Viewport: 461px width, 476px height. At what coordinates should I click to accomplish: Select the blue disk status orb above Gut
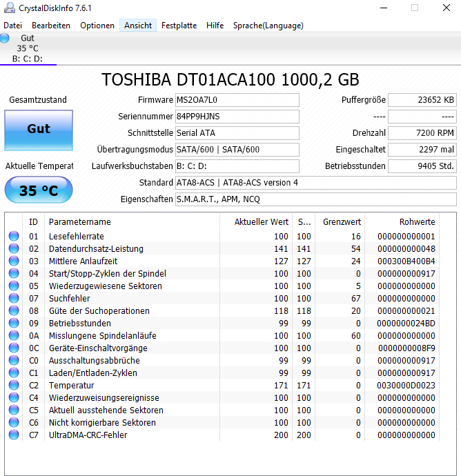(5, 38)
